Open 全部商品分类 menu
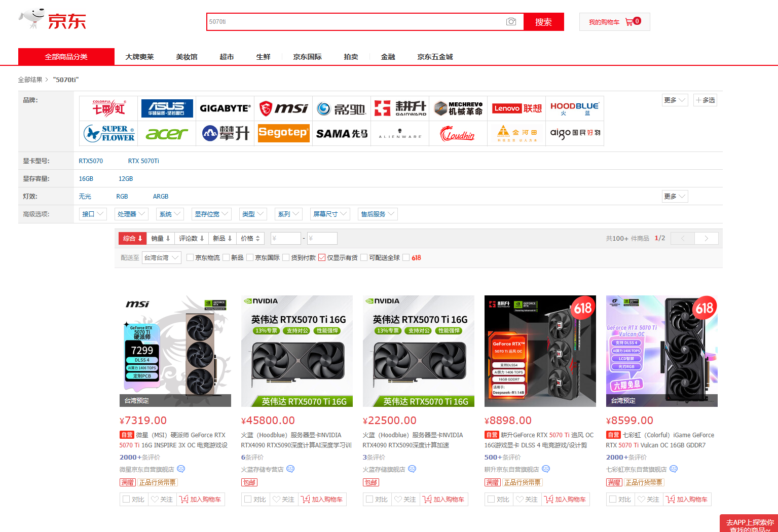The width and height of the screenshot is (778, 532). tap(66, 57)
